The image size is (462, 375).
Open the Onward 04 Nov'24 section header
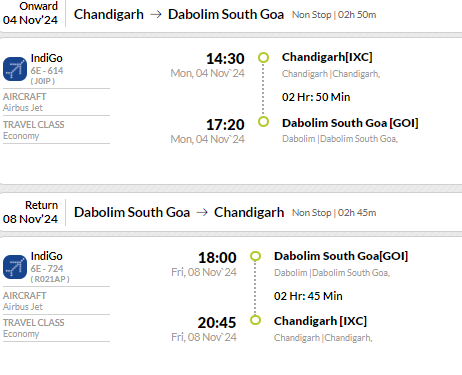tap(30, 13)
